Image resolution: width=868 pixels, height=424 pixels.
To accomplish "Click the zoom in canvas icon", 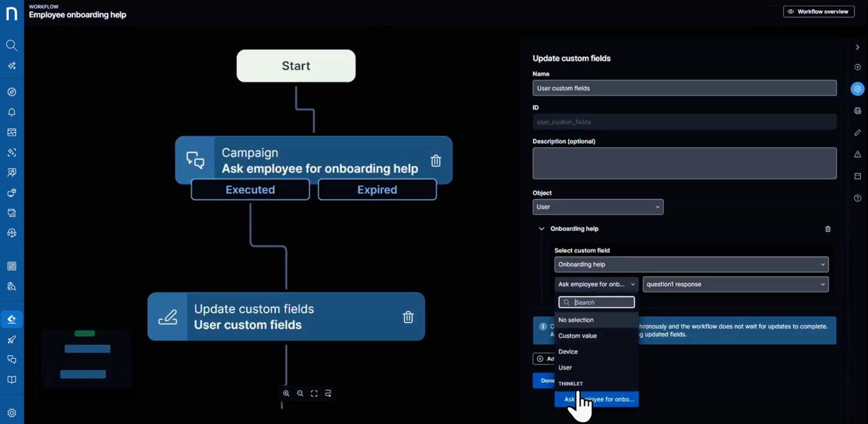I will tap(286, 393).
